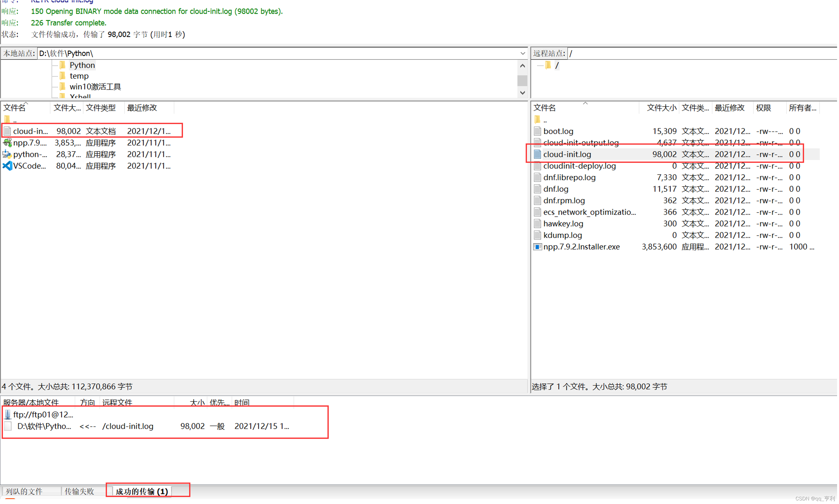Viewport: 839px width, 504px height.
Task: Select the transferred cloud-init.log queue entry
Action: tap(127, 426)
